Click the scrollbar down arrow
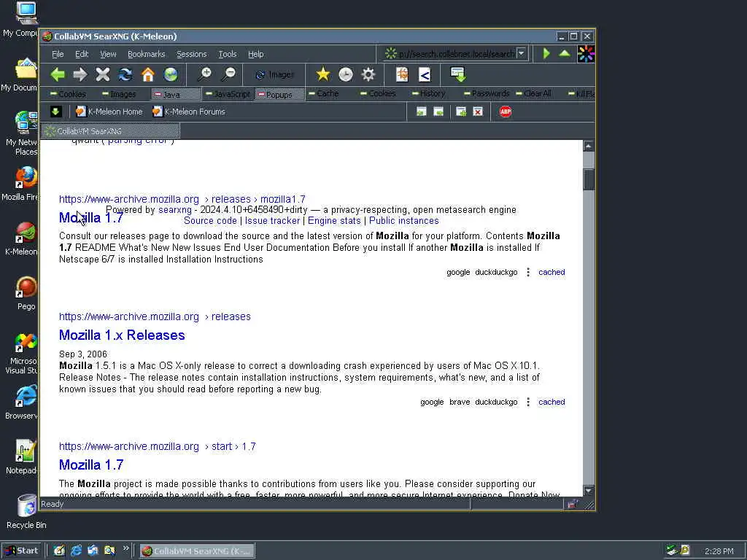The width and height of the screenshot is (747, 560). 589,491
